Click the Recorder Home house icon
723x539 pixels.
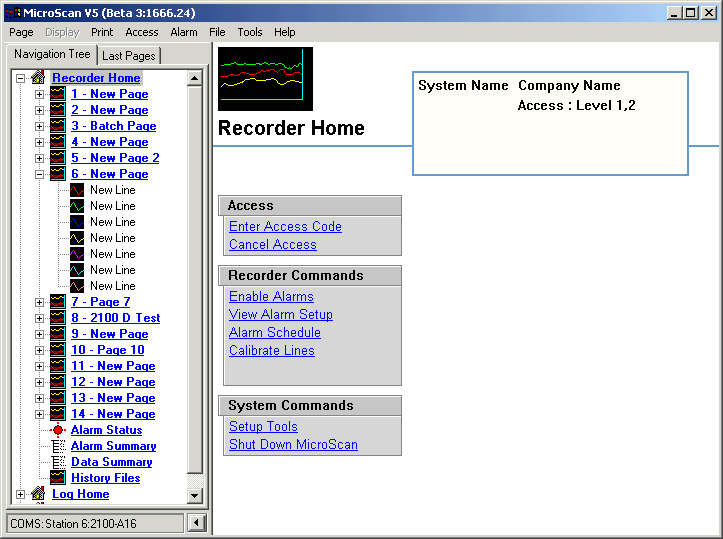click(x=38, y=77)
